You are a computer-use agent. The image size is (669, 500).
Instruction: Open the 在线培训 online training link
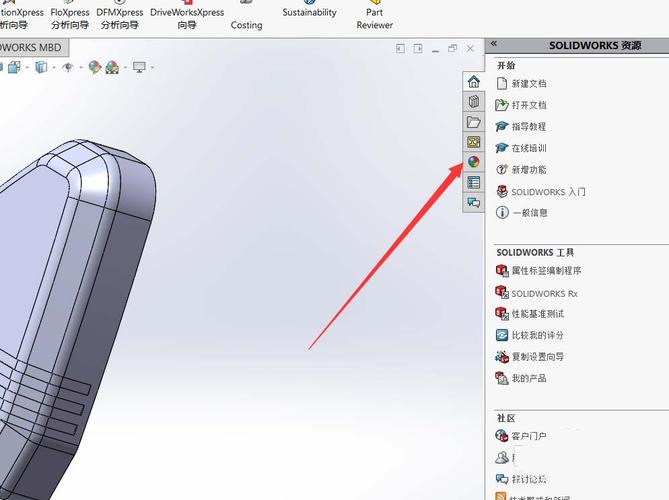521,148
